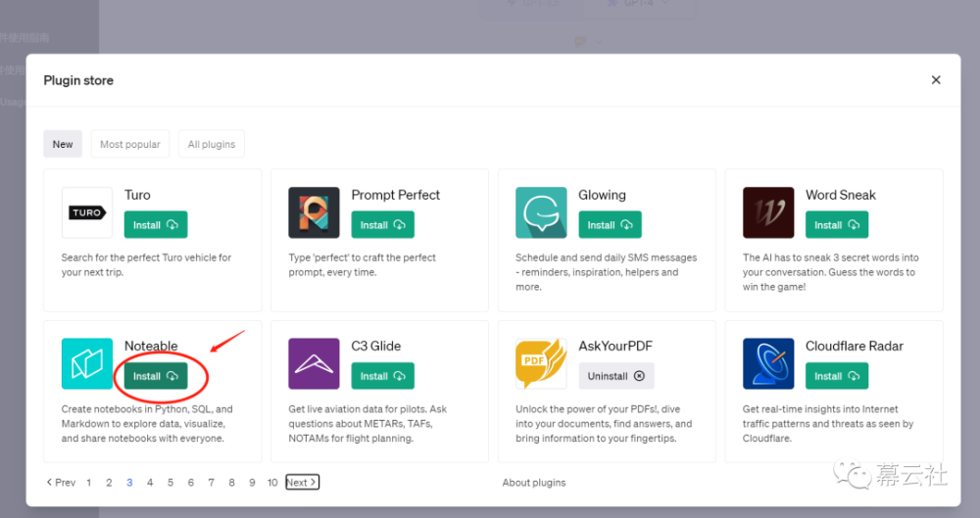
Task: Click the C3 Glide title text
Action: [375, 347]
